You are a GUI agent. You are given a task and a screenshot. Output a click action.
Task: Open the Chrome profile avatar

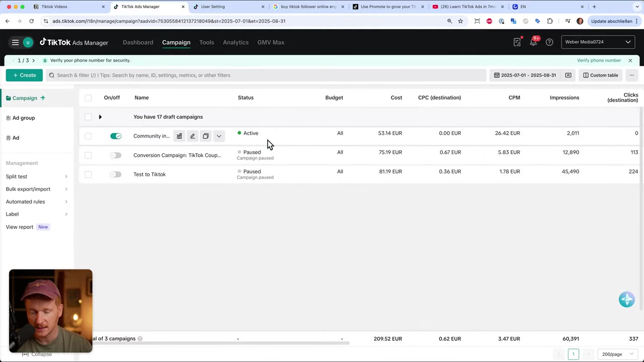point(580,21)
